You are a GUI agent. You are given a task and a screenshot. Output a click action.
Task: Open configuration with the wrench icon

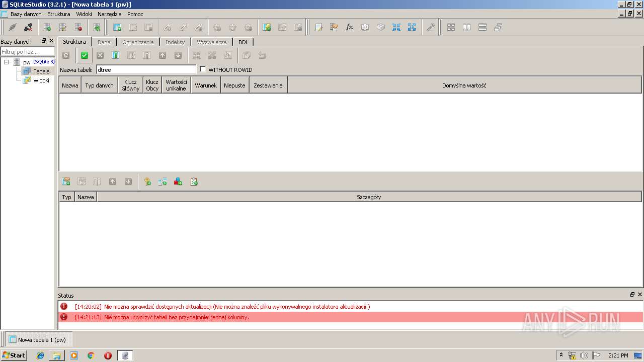(x=430, y=27)
